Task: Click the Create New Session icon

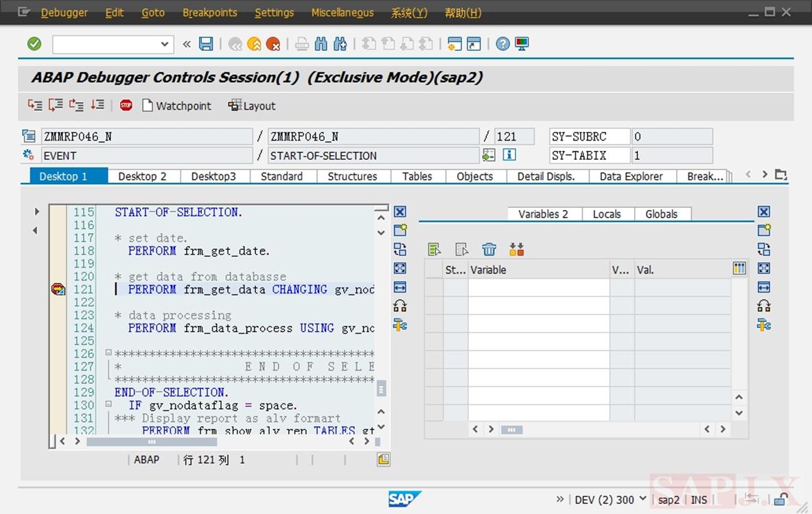Action: [454, 44]
